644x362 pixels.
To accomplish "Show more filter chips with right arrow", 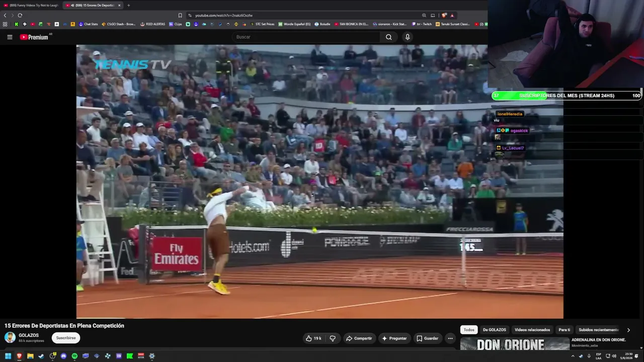I will pos(628,330).
